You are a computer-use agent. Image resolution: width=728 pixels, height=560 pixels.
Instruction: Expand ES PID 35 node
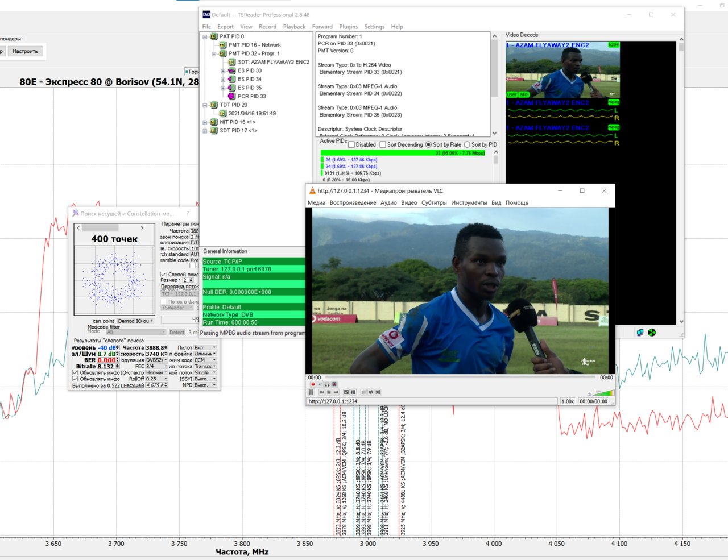[x=223, y=88]
